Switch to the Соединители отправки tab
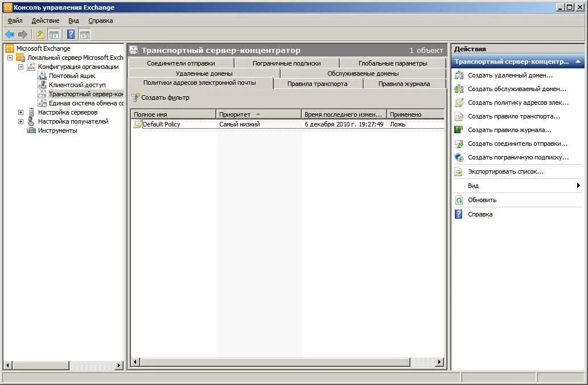Viewport: 588px width, 385px height. tap(181, 63)
